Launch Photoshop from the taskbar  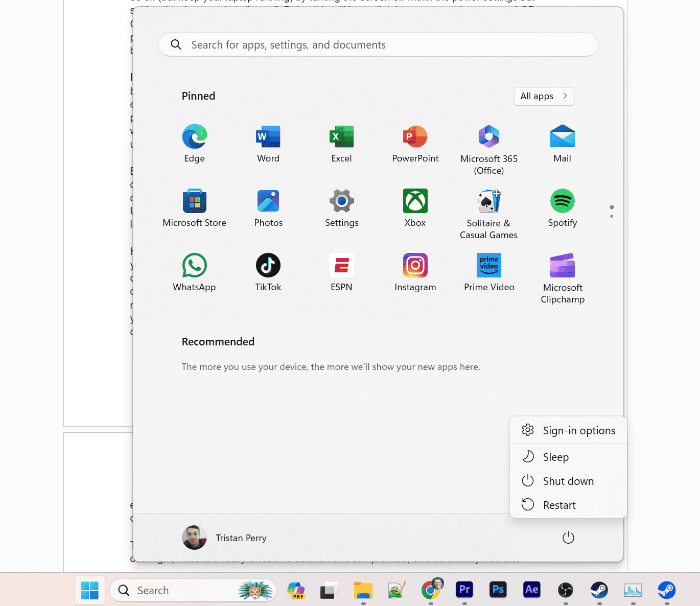(x=498, y=590)
